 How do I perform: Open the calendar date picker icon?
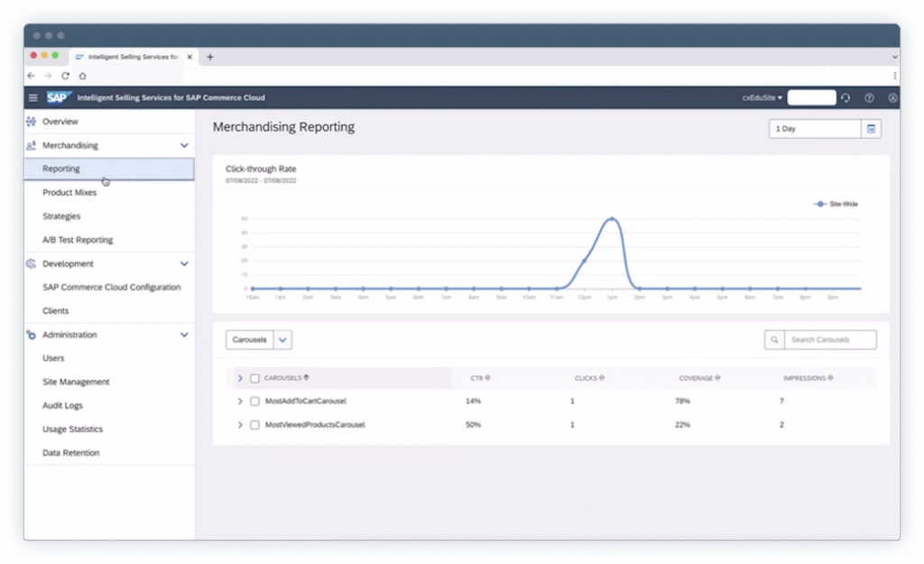pyautogui.click(x=871, y=129)
